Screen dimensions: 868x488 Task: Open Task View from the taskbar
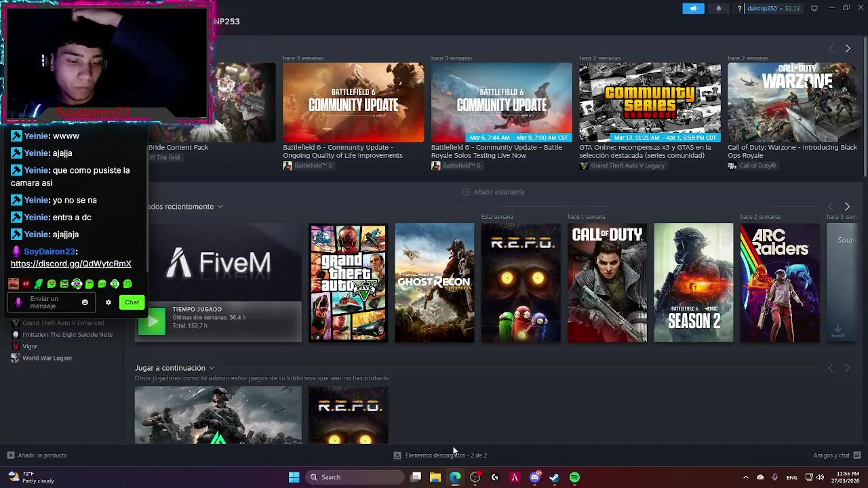(416, 477)
